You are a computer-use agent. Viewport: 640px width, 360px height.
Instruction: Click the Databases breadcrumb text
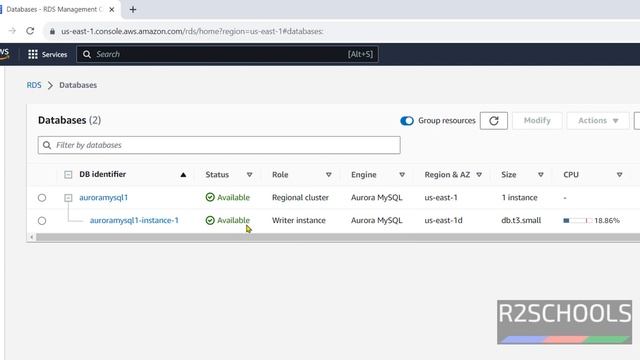click(x=78, y=85)
